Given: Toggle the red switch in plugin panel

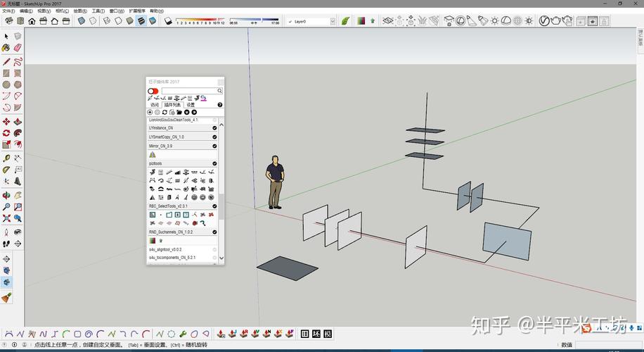Looking at the screenshot, I should point(153,91).
